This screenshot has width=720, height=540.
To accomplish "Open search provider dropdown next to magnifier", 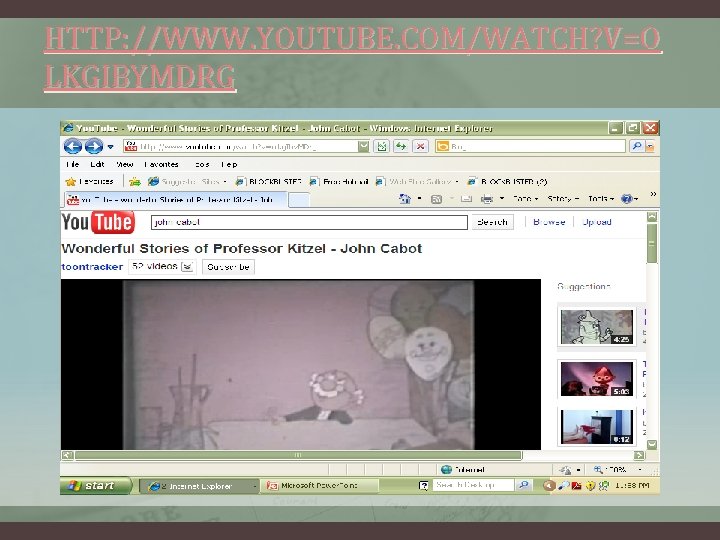I will pyautogui.click(x=650, y=146).
